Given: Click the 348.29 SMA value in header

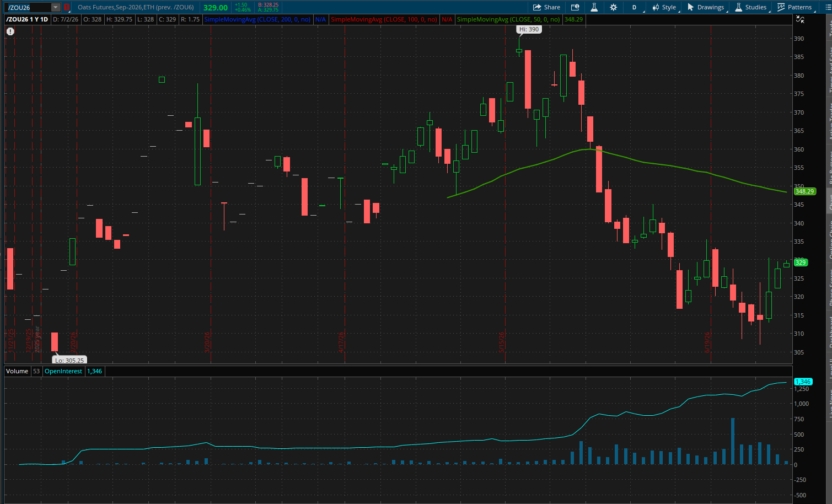Looking at the screenshot, I should 574,19.
